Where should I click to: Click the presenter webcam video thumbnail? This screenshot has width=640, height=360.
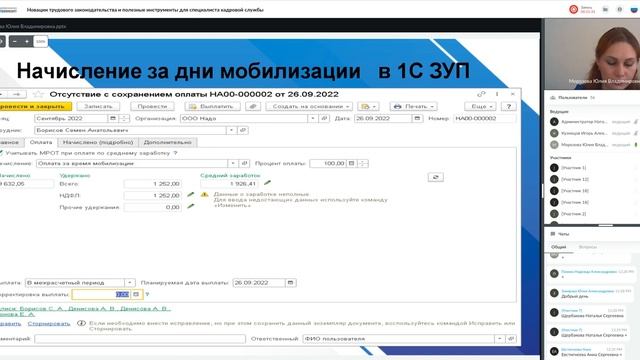click(x=592, y=54)
